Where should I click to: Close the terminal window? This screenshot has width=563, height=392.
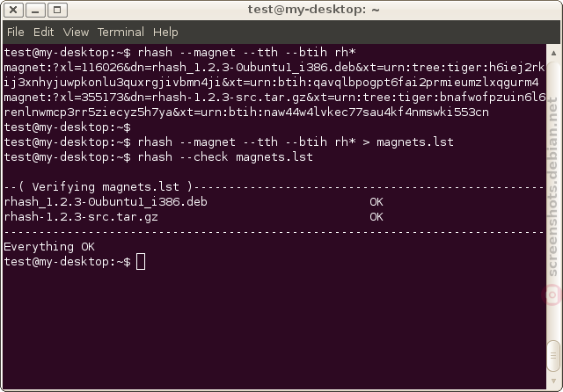[13, 10]
